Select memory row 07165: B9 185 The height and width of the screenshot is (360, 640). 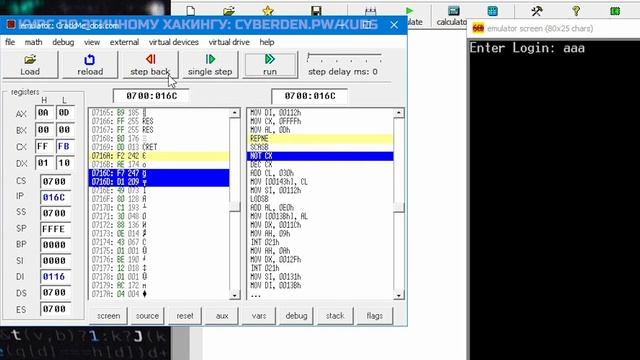159,113
